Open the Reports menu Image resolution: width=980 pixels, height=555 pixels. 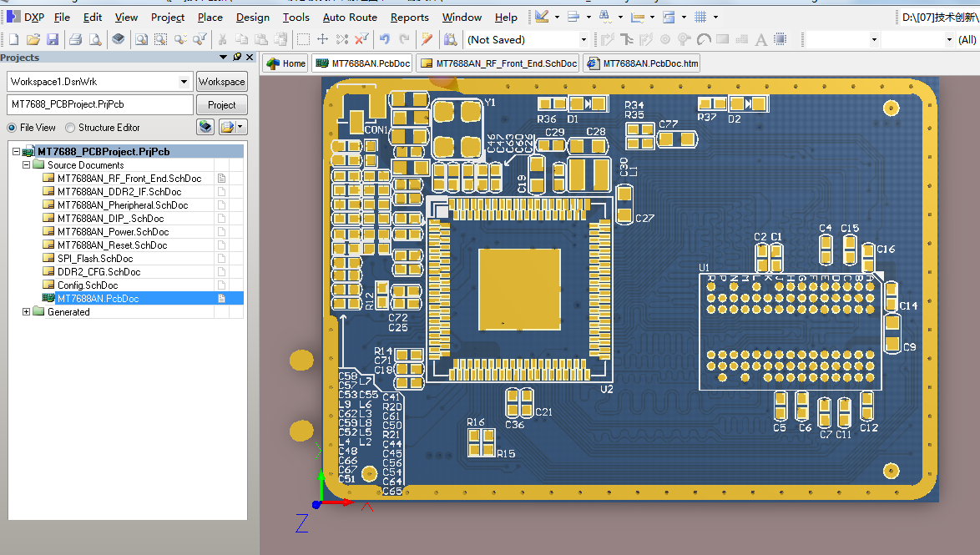[409, 18]
